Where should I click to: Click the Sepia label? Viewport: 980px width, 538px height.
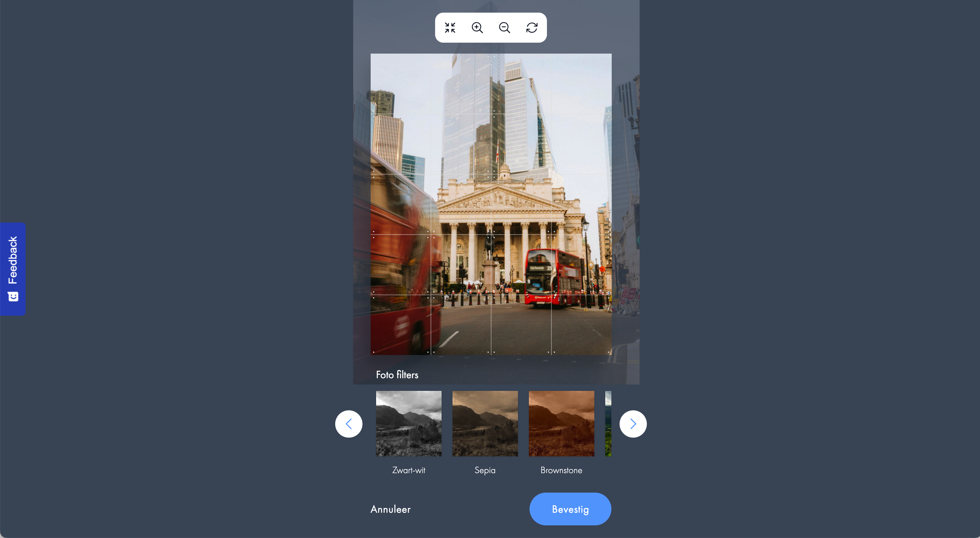coord(485,470)
